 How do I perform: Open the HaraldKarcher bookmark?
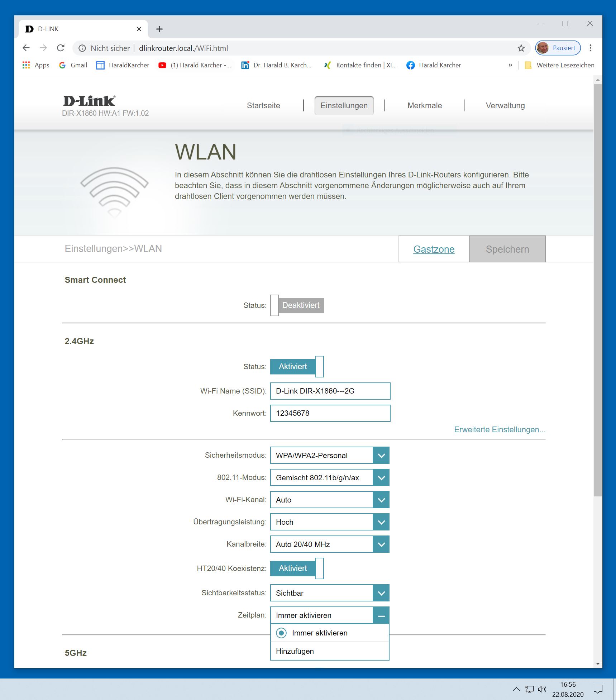(x=123, y=65)
